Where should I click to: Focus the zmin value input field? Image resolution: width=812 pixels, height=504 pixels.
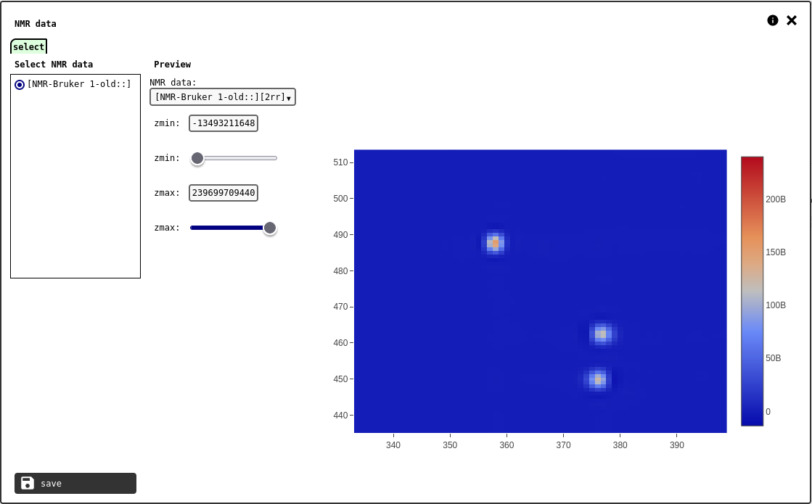pyautogui.click(x=223, y=123)
